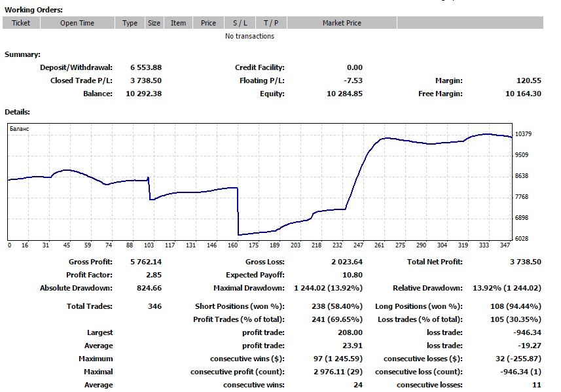Select the Absolute Drawdown value 824.66
This screenshot has width=561, height=392.
149,288
